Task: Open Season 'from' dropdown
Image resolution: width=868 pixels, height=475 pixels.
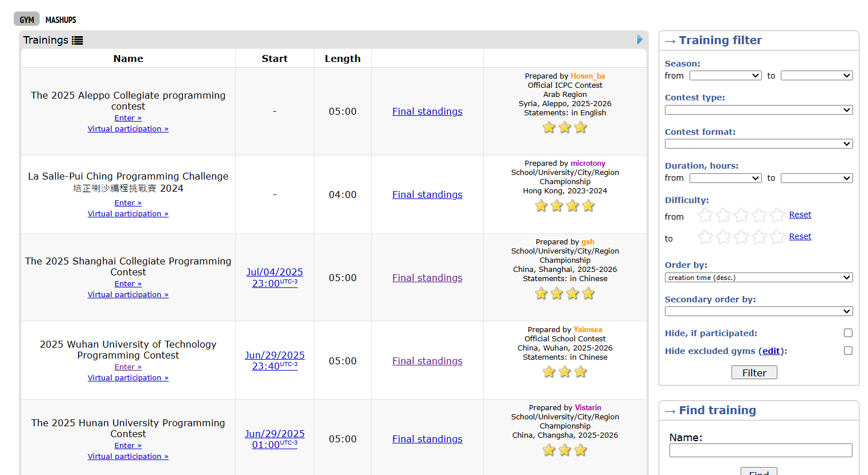Action: 725,76
